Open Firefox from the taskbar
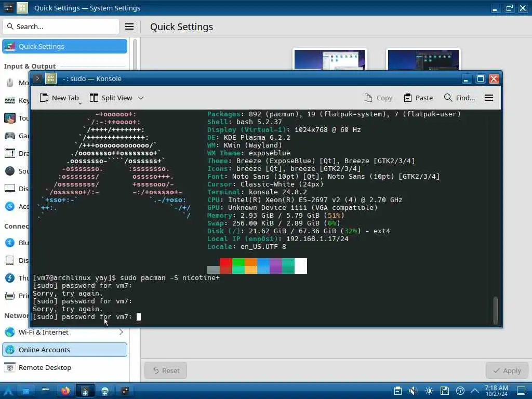The image size is (532, 399). [x=65, y=391]
